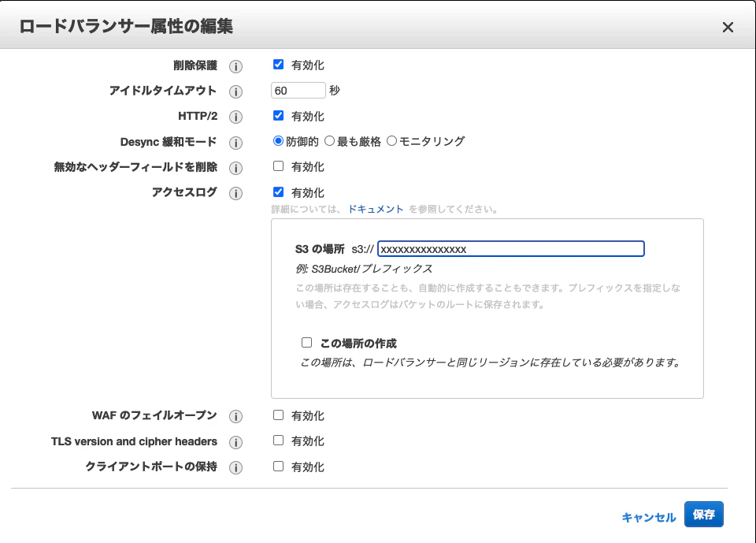Select the 最も厳格 radio option
The width and height of the screenshot is (756, 543).
(x=329, y=141)
